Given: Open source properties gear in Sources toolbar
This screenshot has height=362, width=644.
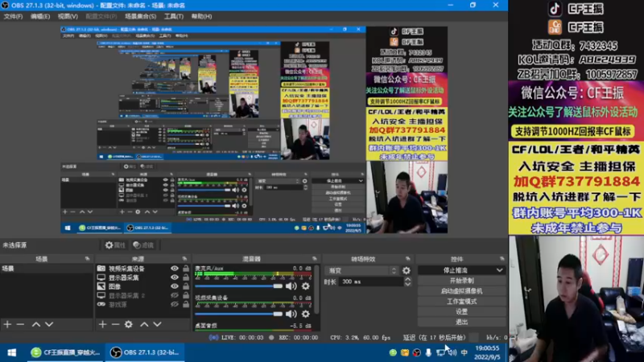Looking at the screenshot, I should pos(129,324).
